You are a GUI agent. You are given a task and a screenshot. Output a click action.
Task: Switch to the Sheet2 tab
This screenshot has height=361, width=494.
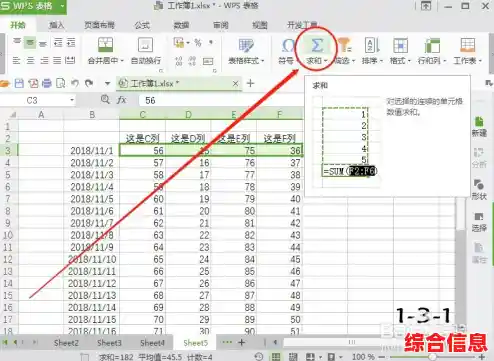click(x=66, y=343)
